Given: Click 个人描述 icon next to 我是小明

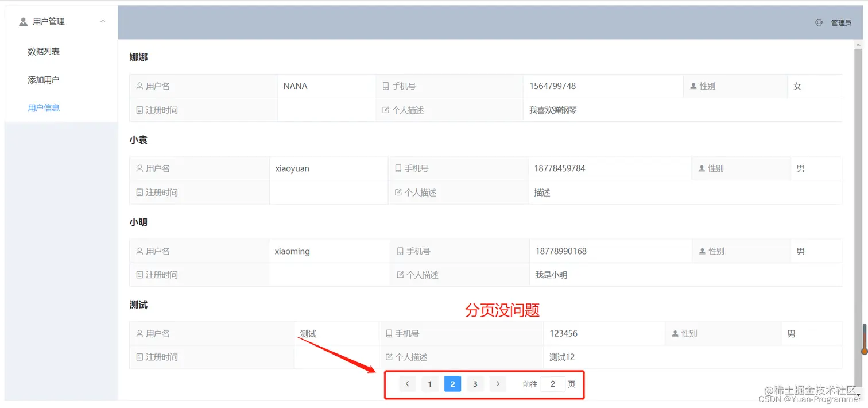Looking at the screenshot, I should click(400, 275).
